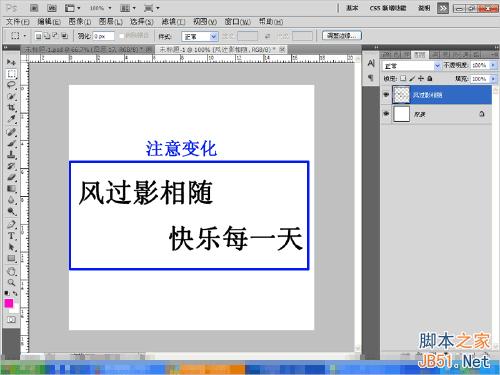The width and height of the screenshot is (500, 375).
Task: Click the 调整边缘 Refine Edge button
Action: pos(342,36)
